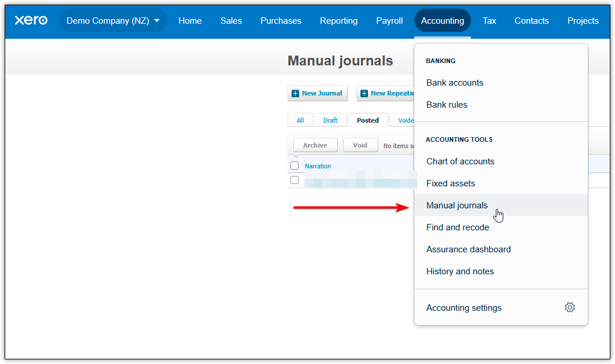Image resolution: width=615 pixels, height=364 pixels.
Task: Open the Demo Company (NZ) organisation dropdown
Action: pos(113,21)
